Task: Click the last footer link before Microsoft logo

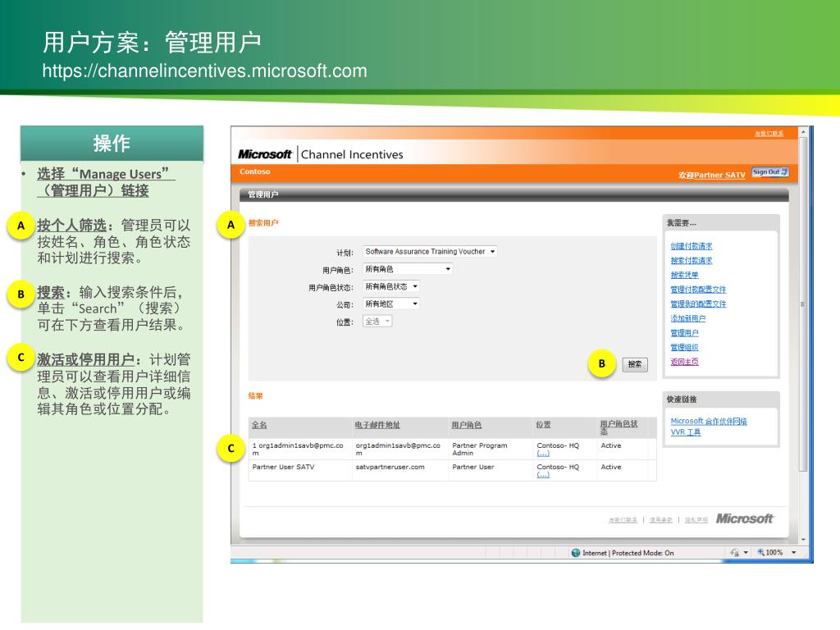Action: pyautogui.click(x=696, y=520)
